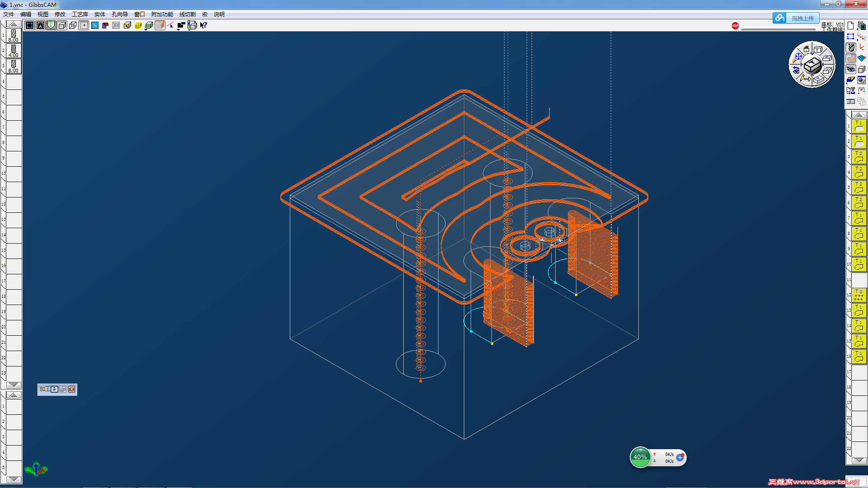Open the 工艺库 menu

pyautogui.click(x=80, y=14)
